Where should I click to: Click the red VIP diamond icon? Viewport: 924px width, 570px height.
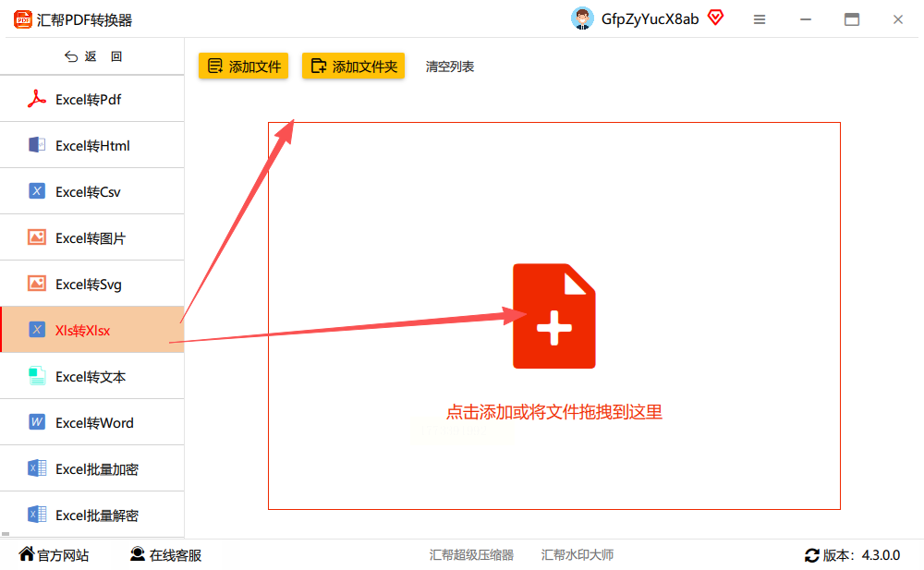tap(715, 18)
